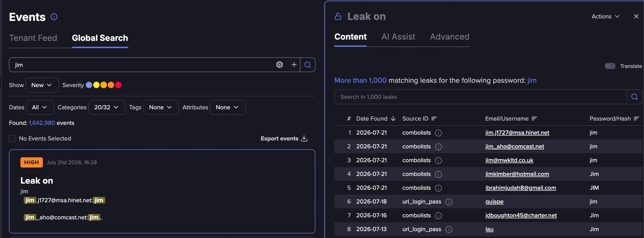644x238 pixels.
Task: Open the Email/Username filter icon
Action: tap(534, 118)
